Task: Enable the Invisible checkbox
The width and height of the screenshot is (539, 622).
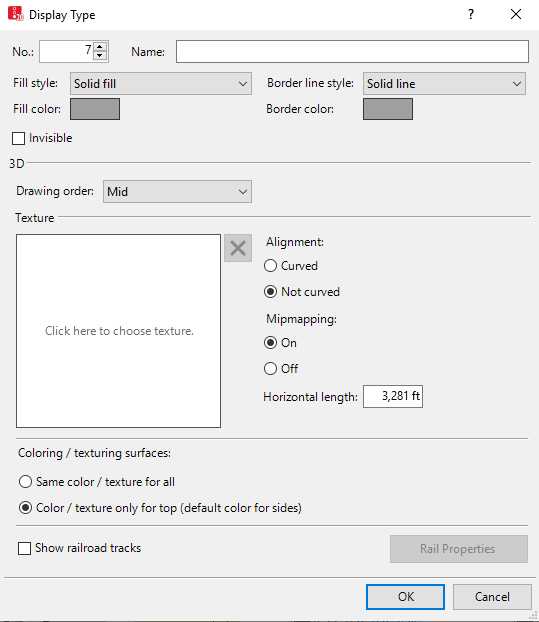Action: click(x=19, y=138)
